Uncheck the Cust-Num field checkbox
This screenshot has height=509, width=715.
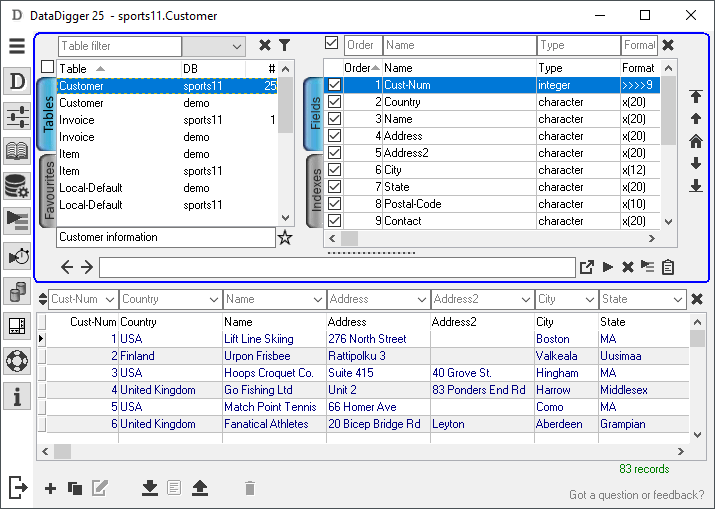pyautogui.click(x=335, y=86)
